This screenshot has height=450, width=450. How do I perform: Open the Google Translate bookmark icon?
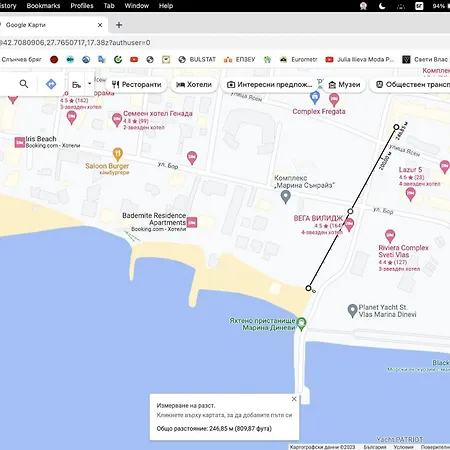pyautogui.click(x=102, y=60)
